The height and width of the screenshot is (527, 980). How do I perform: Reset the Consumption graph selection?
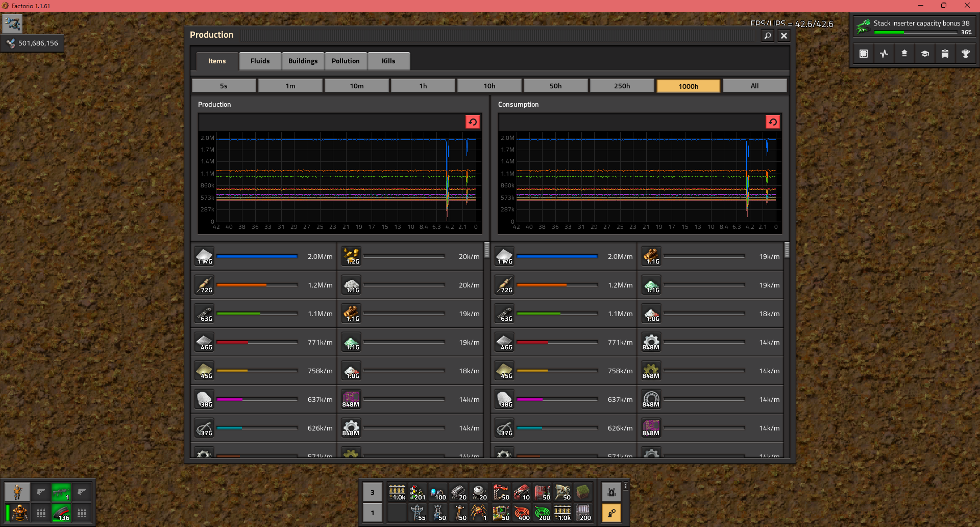click(x=773, y=122)
